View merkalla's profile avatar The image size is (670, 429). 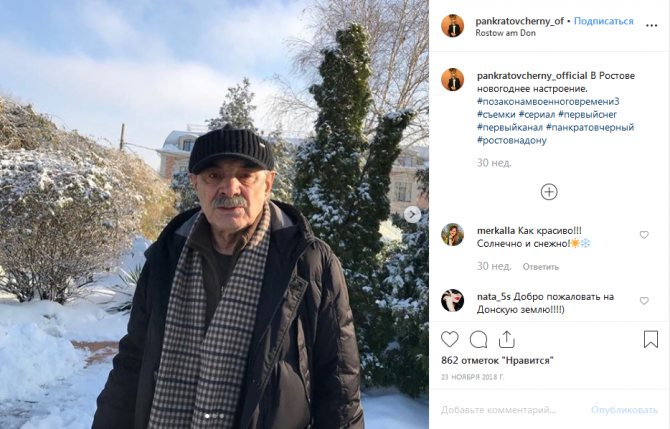tap(453, 235)
